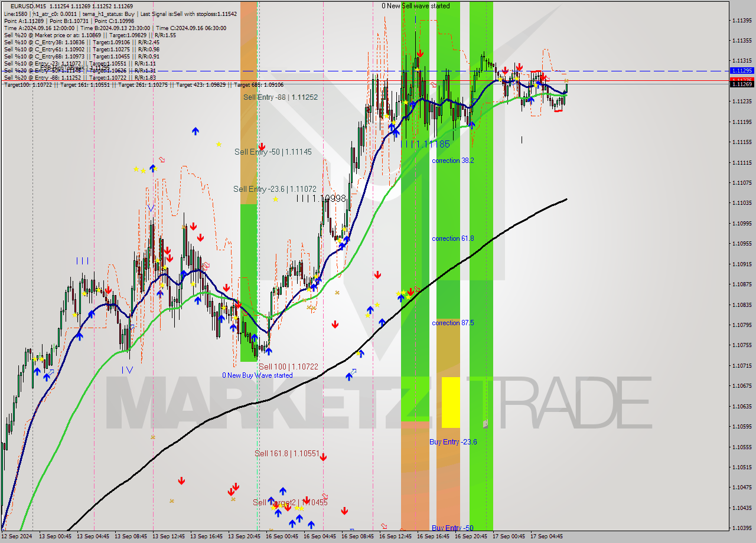
Task: Select the 'Sell Entry -50 | 1.11145' label
Action: 273,152
